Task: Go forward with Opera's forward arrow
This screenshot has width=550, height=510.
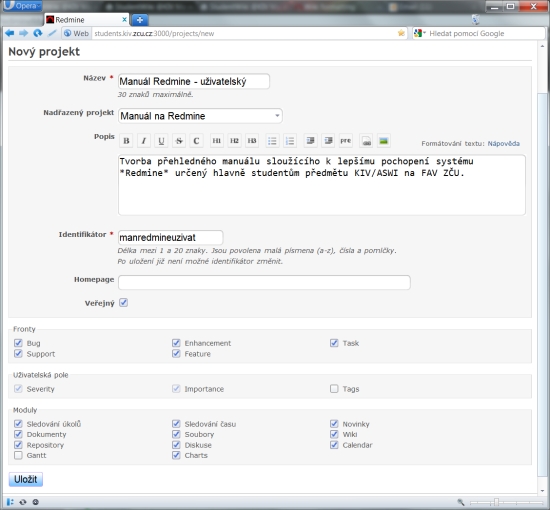Action: click(x=24, y=33)
